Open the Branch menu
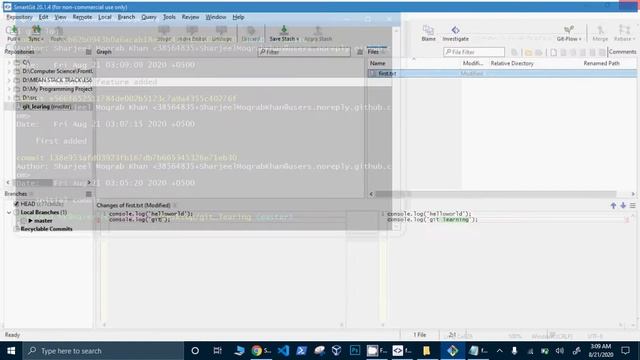This screenshot has height=360, width=640. point(126,17)
